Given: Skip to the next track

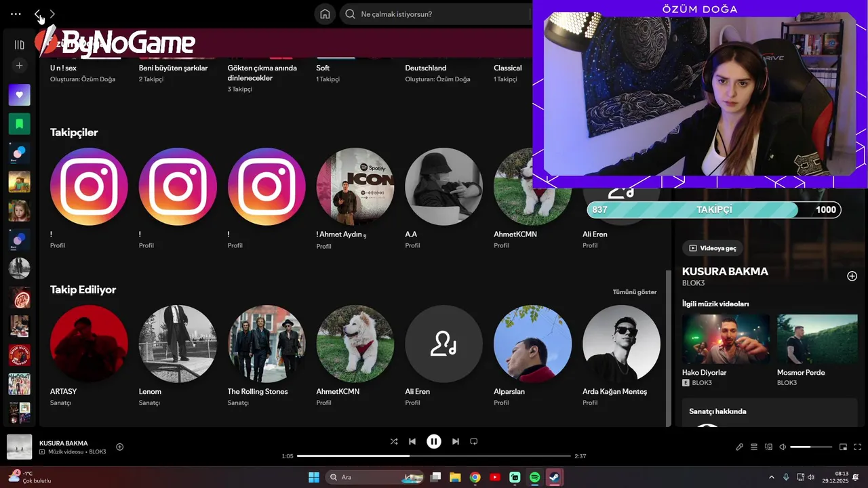Looking at the screenshot, I should click(456, 441).
